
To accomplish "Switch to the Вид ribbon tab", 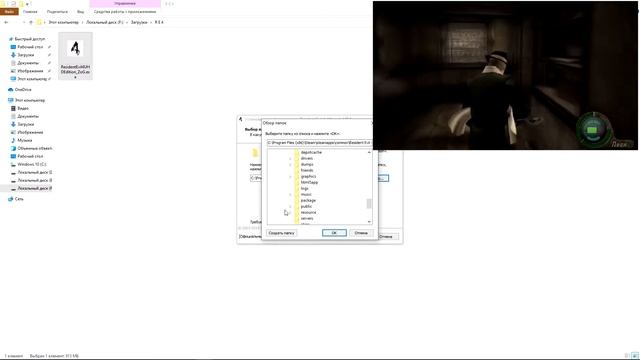I will click(x=80, y=12).
